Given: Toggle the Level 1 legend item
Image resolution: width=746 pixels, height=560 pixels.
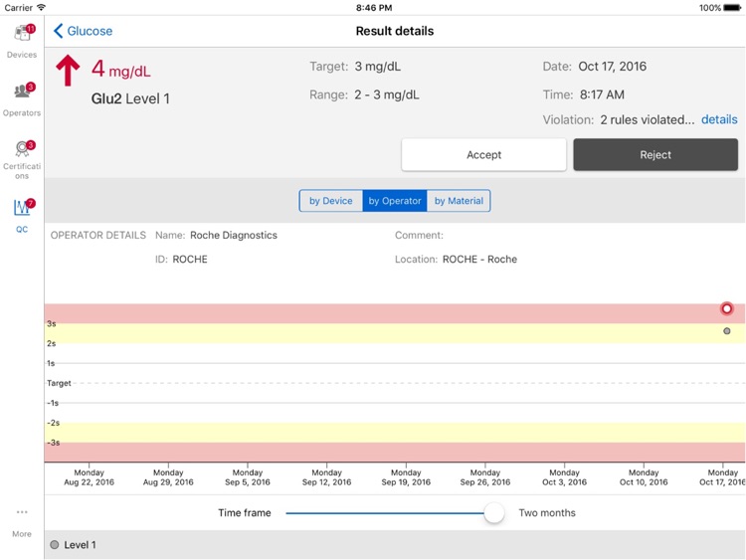Looking at the screenshot, I should (74, 545).
